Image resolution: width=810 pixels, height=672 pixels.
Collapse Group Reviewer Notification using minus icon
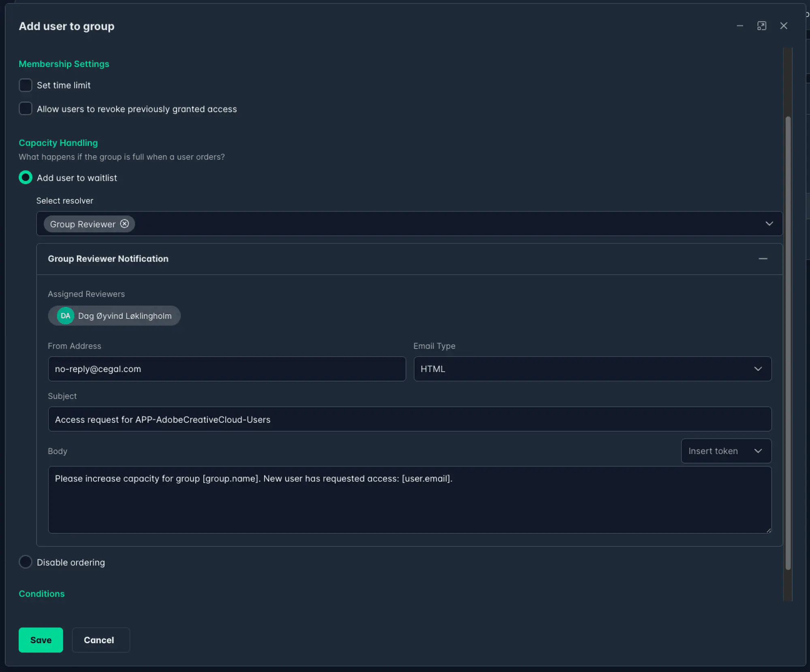[763, 259]
